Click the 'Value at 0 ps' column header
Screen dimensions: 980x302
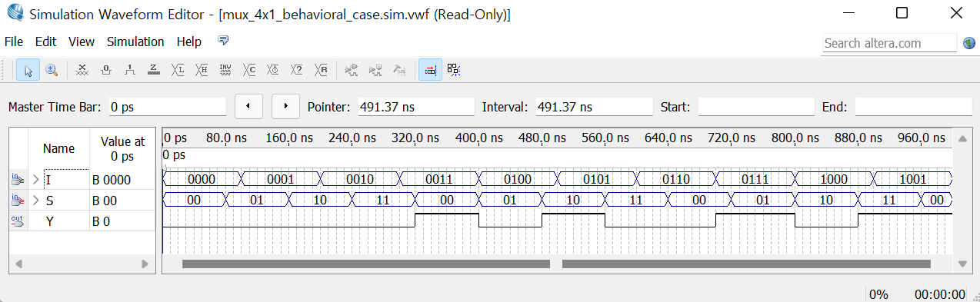click(x=122, y=148)
